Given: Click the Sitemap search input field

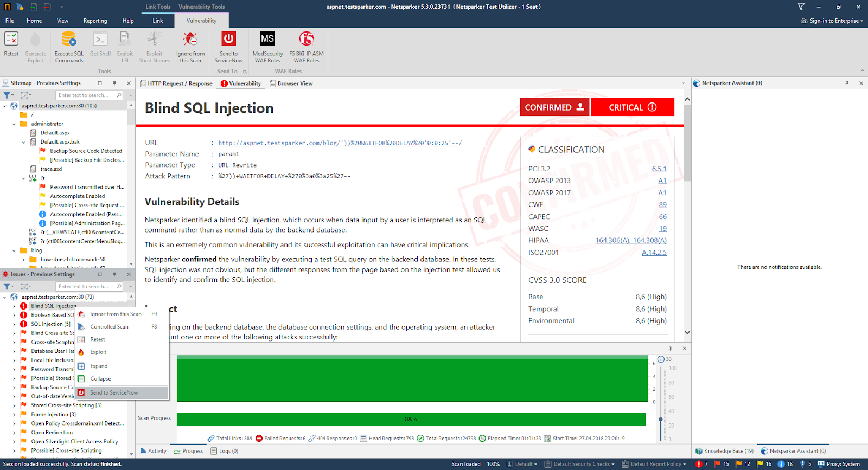Looking at the screenshot, I should pyautogui.click(x=87, y=95).
